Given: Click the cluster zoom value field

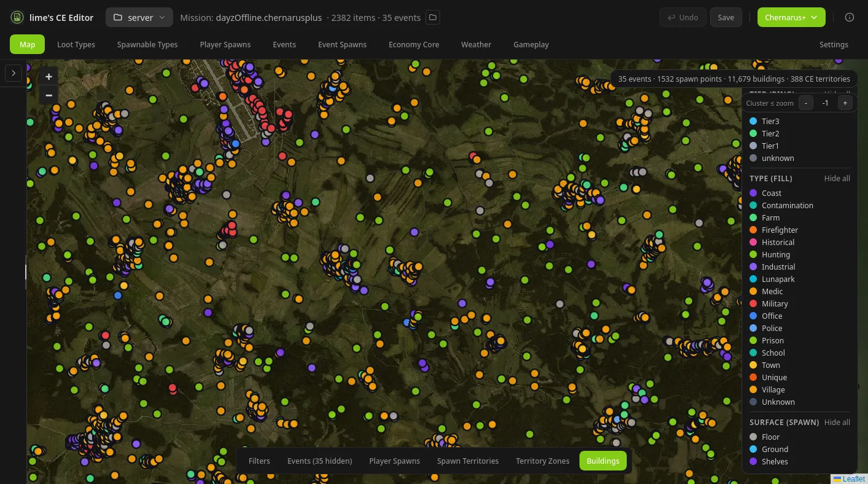Looking at the screenshot, I should tap(826, 103).
